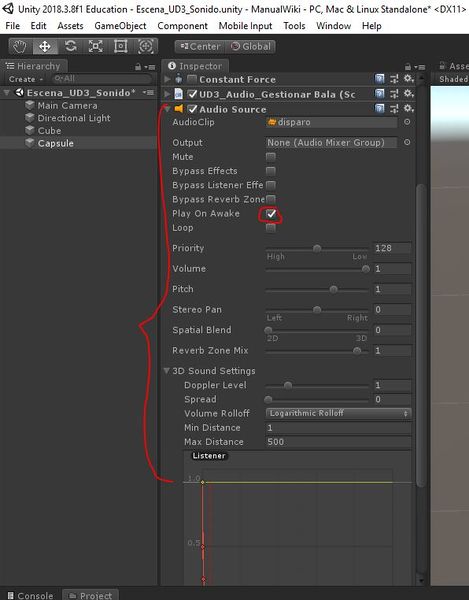This screenshot has height=600, width=469.
Task: Toggle the Bypass Listener Effects checkbox
Action: click(270, 185)
